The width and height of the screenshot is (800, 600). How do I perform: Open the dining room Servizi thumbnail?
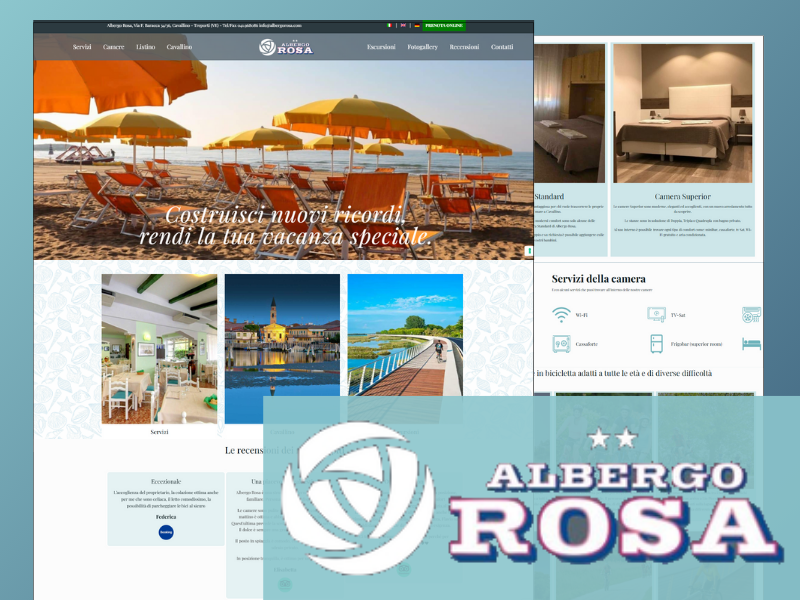[x=159, y=349]
